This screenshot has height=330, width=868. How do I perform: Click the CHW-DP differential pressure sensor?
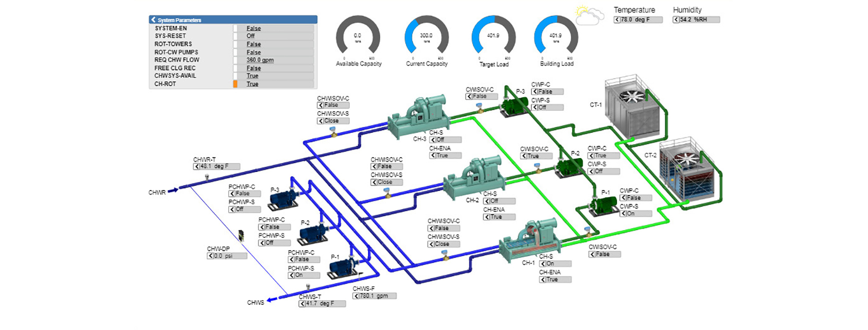pyautogui.click(x=241, y=236)
